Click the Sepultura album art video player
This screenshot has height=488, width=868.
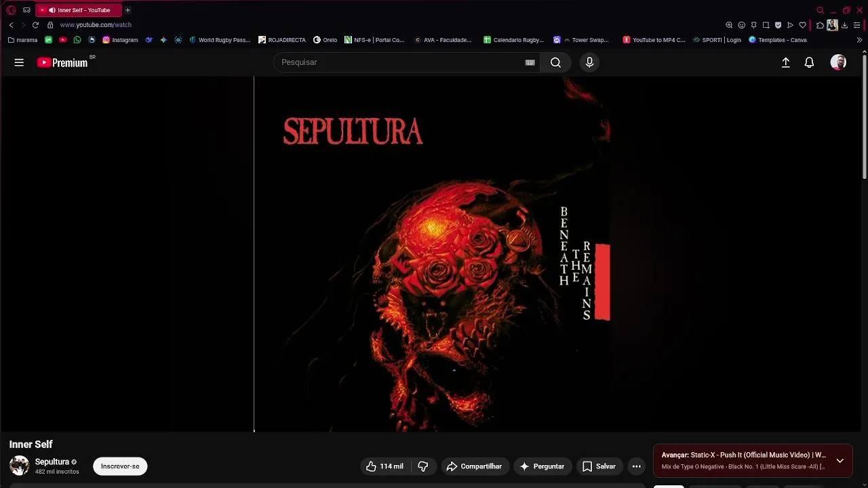click(x=432, y=254)
